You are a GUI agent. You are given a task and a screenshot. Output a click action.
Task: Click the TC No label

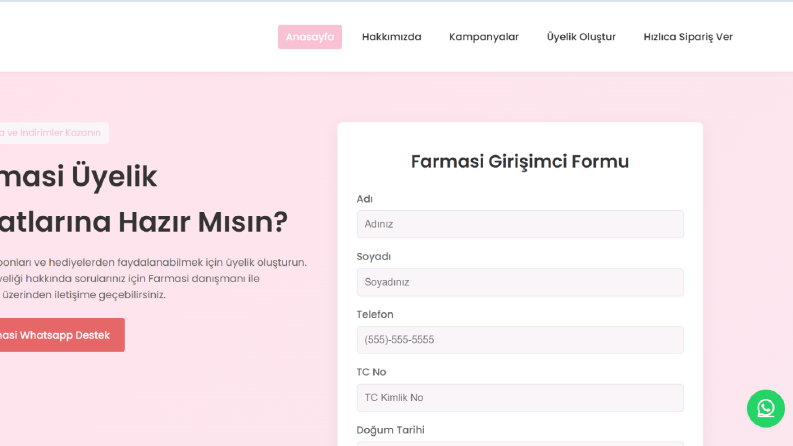(x=371, y=372)
